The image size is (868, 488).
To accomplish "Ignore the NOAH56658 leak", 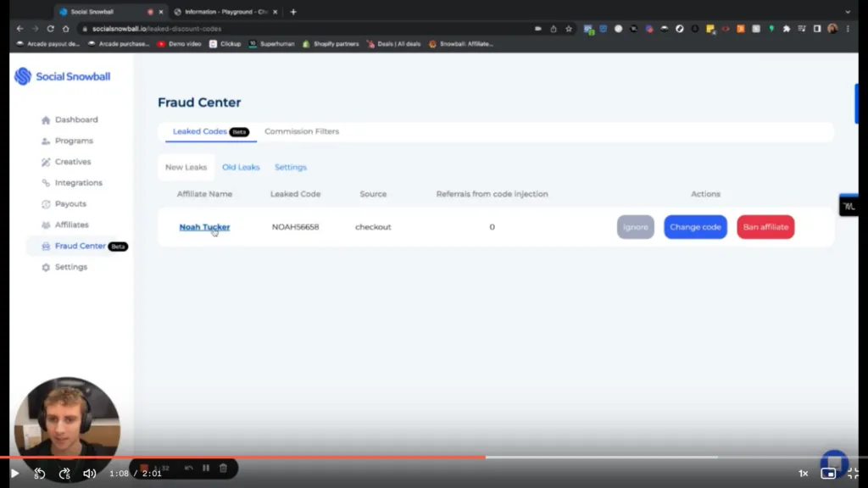I will 636,227.
